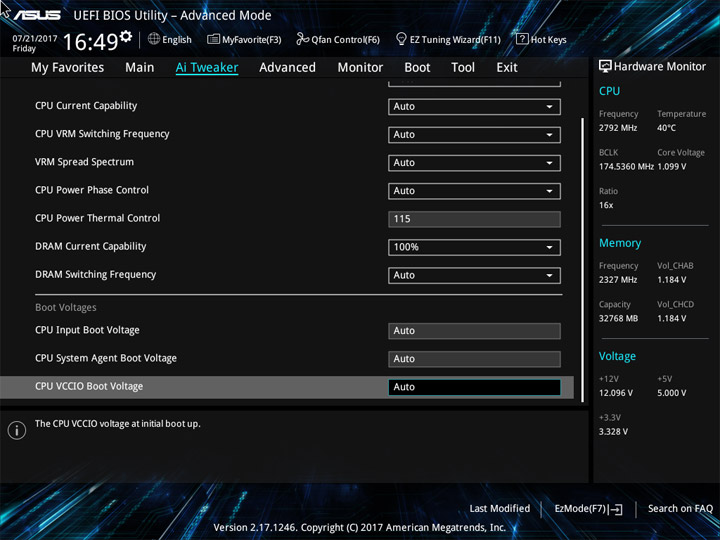Select CPU System Agent Boot Voltage label

pyautogui.click(x=106, y=358)
